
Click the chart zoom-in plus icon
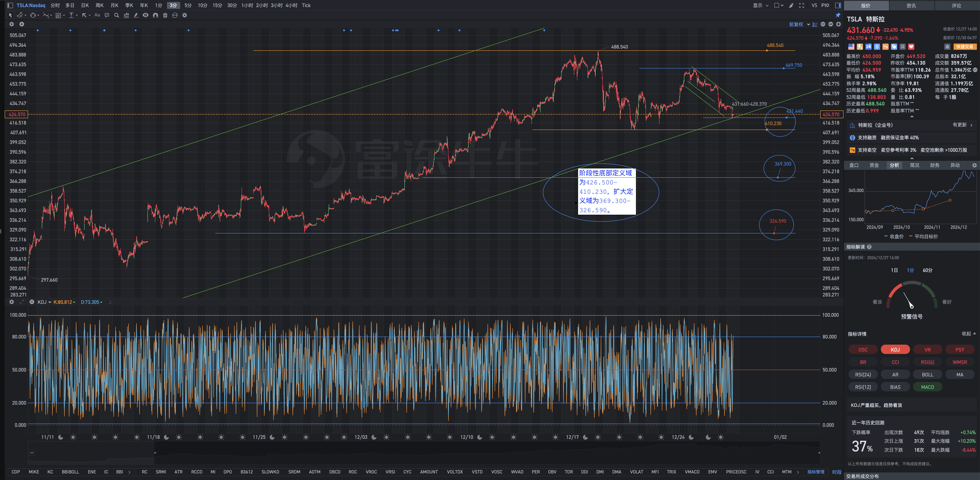839,24
